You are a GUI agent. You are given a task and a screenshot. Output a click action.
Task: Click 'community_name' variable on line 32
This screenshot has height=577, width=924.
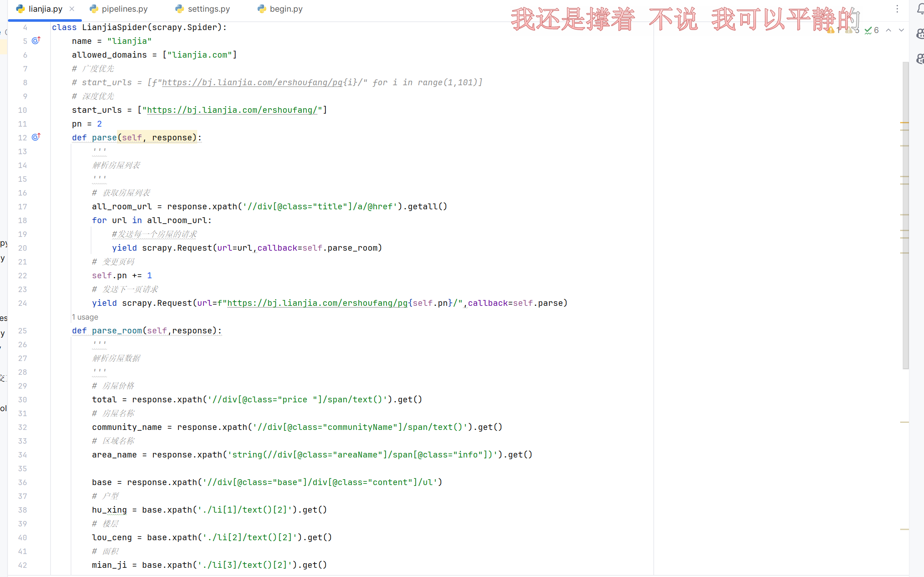(x=127, y=427)
